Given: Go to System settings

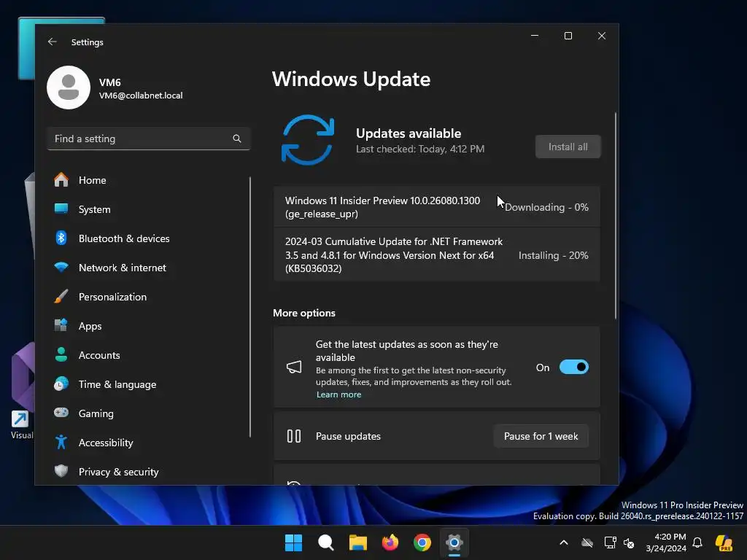Looking at the screenshot, I should click(149, 209).
